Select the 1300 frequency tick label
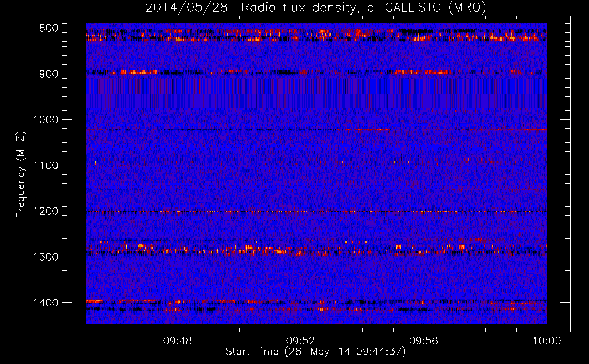 pyautogui.click(x=46, y=257)
